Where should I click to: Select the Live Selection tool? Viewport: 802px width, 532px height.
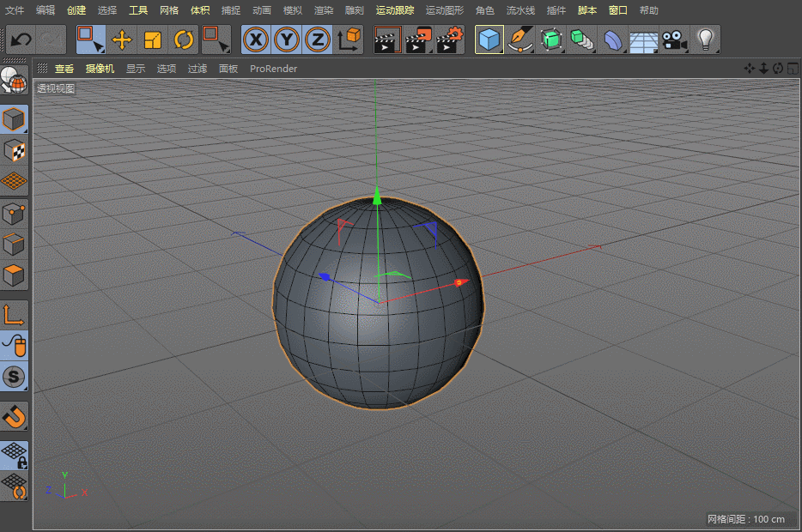[90, 39]
